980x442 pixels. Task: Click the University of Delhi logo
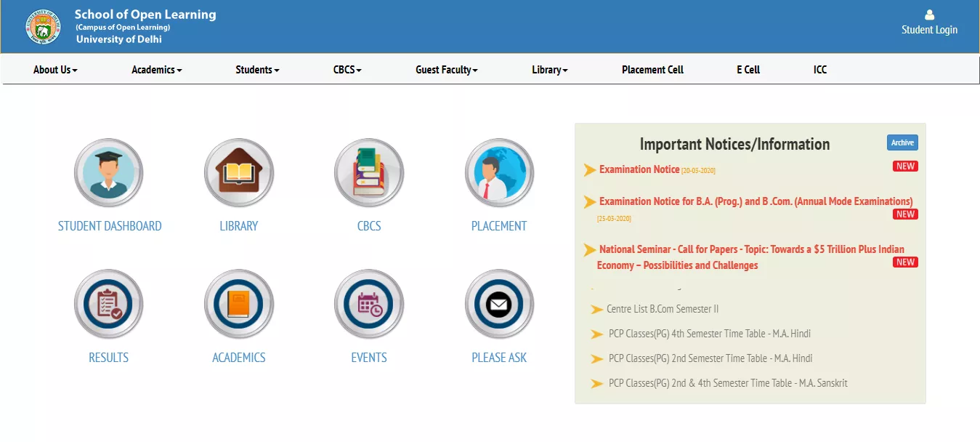(x=43, y=27)
